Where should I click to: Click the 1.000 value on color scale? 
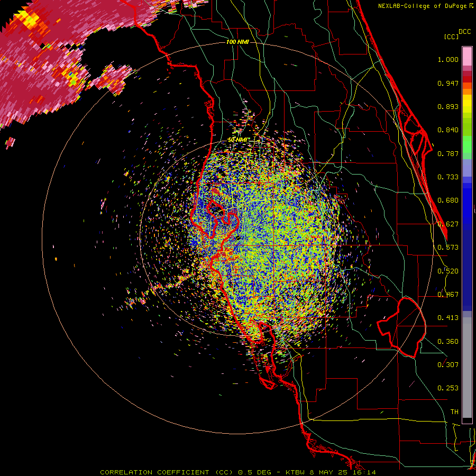pyautogui.click(x=448, y=59)
